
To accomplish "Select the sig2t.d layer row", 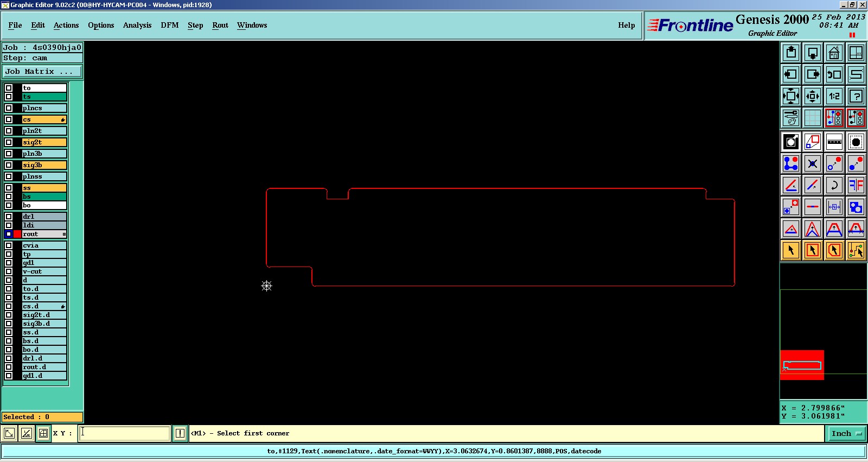I will point(44,315).
